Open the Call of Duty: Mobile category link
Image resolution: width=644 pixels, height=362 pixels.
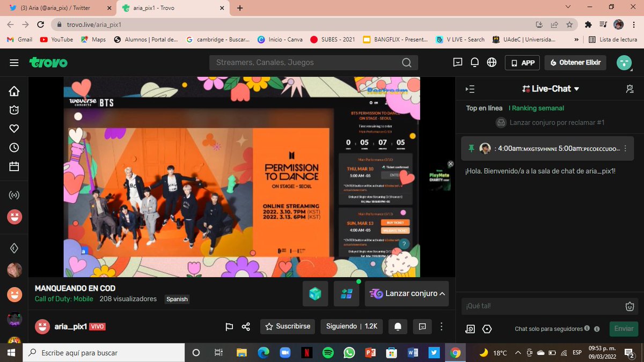point(64,299)
